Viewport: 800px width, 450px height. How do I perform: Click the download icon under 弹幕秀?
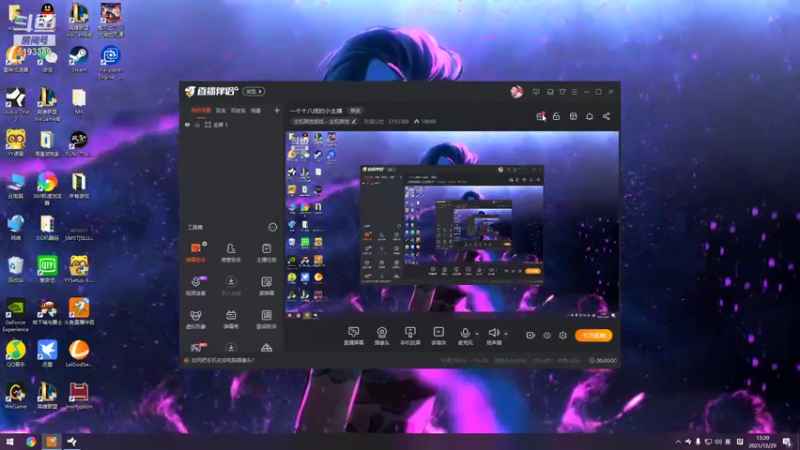(x=231, y=348)
